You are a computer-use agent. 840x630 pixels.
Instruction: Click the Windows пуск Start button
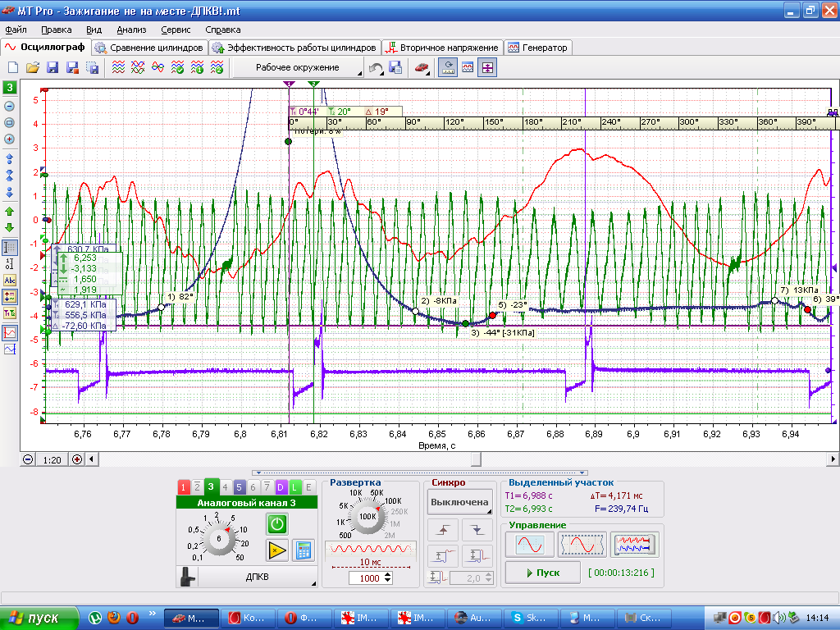(x=39, y=619)
